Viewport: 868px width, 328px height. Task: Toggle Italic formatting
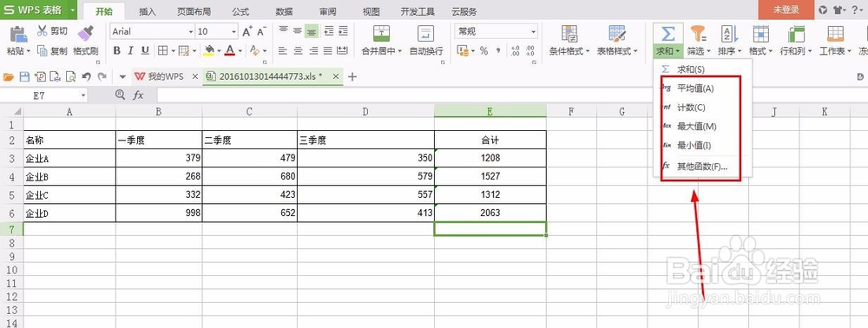(x=131, y=51)
